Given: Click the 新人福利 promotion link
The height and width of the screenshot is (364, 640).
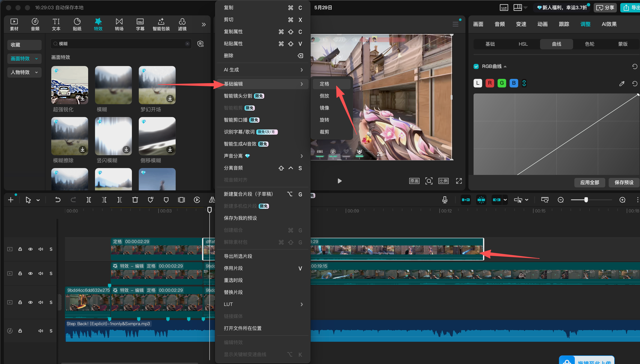Looking at the screenshot, I should pos(562,8).
